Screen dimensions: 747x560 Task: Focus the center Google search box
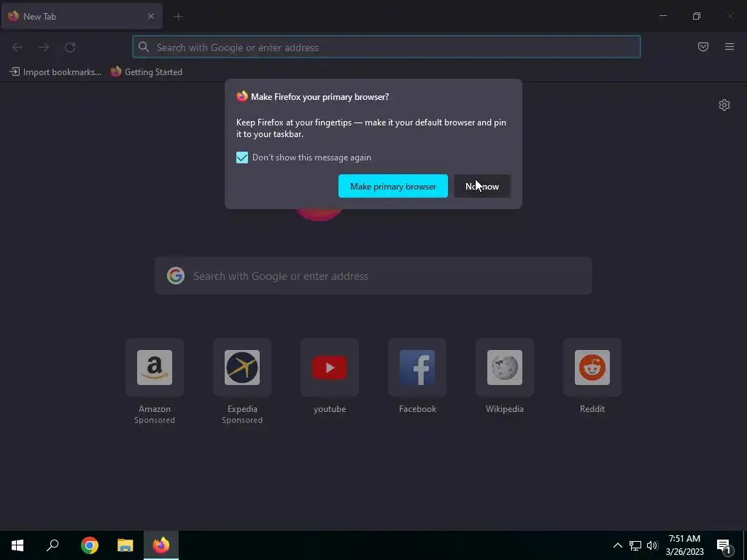pos(373,276)
